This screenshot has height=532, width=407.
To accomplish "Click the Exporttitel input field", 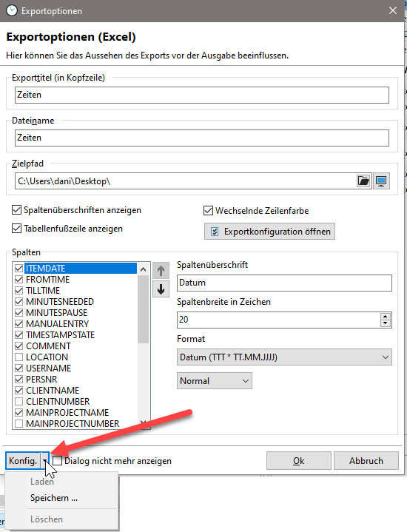I will click(202, 95).
